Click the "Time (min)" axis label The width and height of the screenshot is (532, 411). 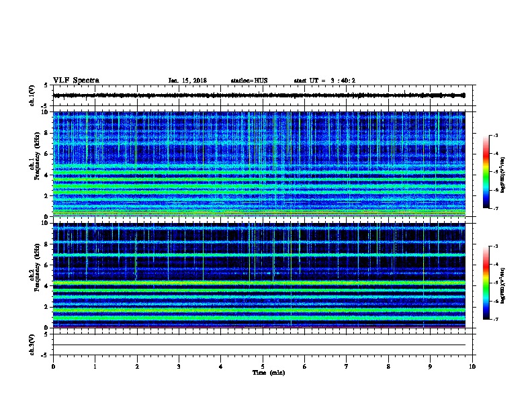click(269, 373)
